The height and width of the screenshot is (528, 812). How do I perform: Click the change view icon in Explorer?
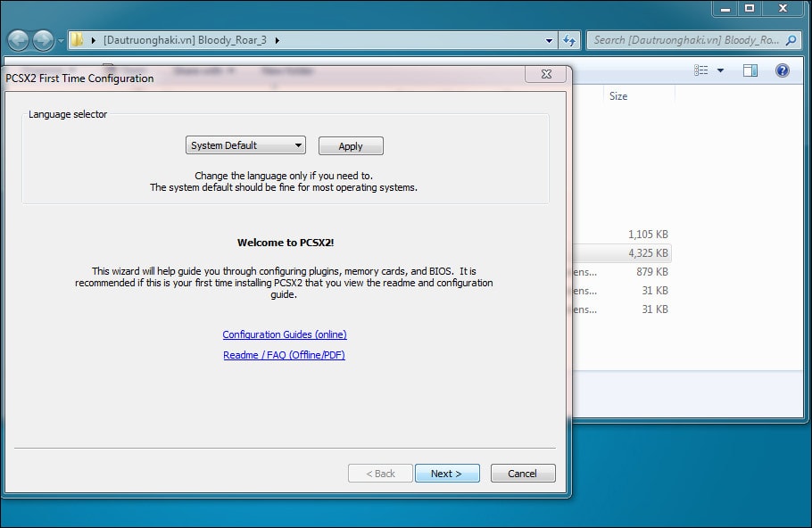(701, 70)
